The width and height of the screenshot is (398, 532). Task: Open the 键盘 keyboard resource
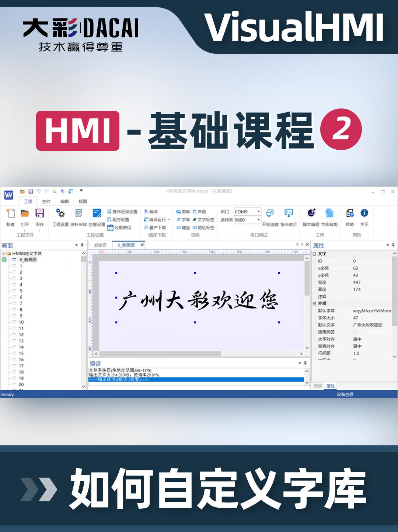(183, 227)
